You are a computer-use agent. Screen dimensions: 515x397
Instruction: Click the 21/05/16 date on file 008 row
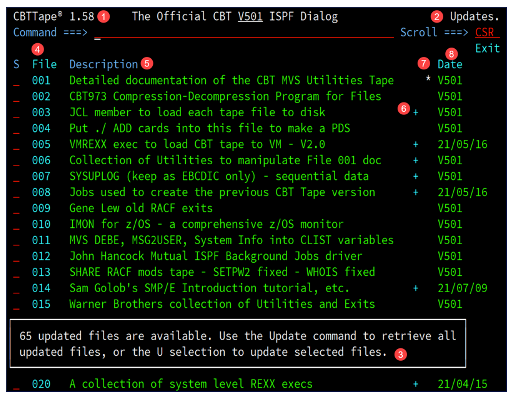(462, 192)
